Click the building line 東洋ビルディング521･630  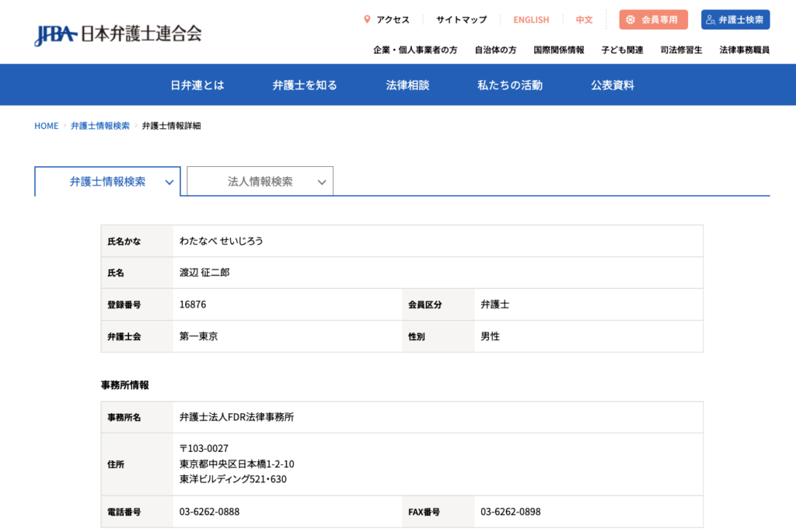pyautogui.click(x=233, y=479)
